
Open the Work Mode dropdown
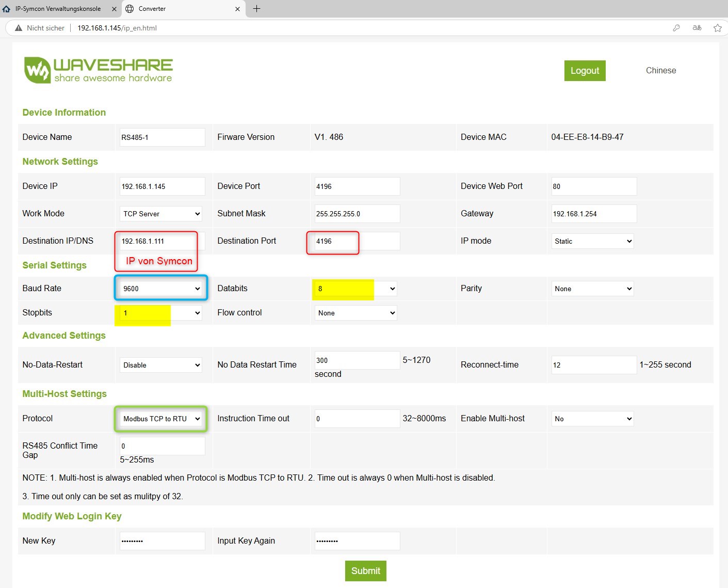(x=161, y=214)
